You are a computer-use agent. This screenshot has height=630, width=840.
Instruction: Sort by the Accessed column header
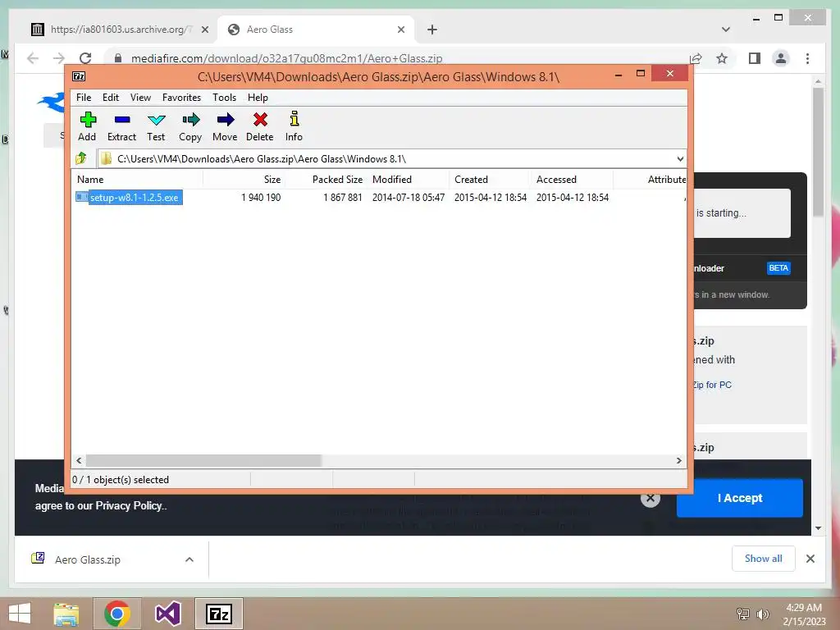pos(572,180)
